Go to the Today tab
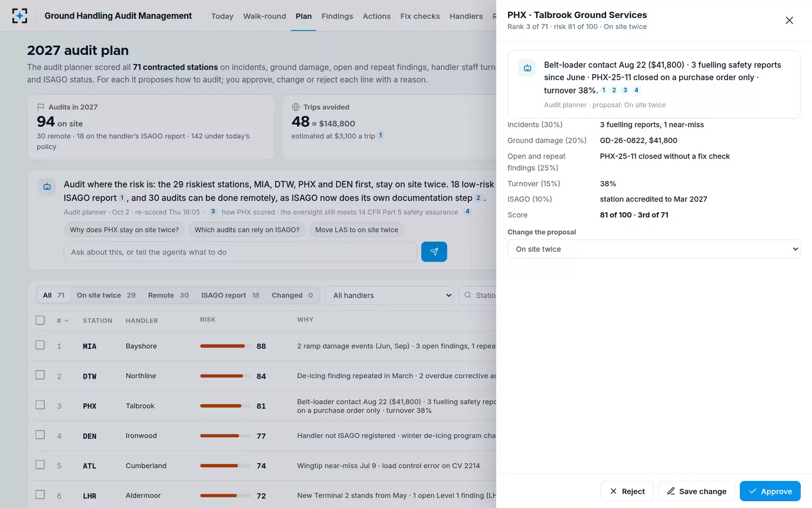The width and height of the screenshot is (812, 508). pyautogui.click(x=222, y=16)
